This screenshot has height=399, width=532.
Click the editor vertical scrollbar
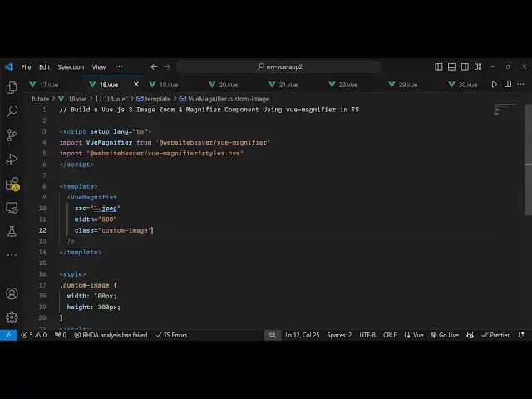(529, 160)
